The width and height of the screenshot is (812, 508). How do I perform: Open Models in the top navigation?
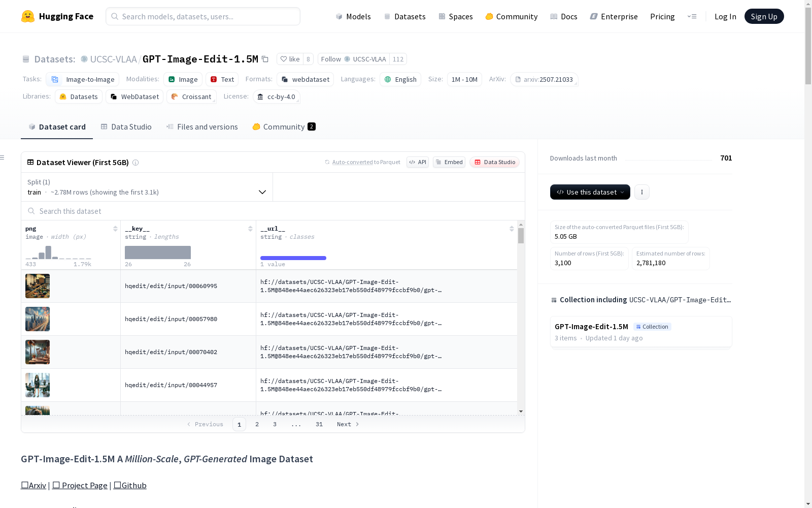353,16
